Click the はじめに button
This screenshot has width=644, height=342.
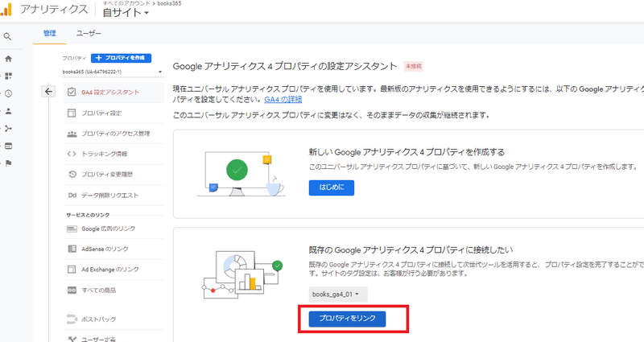[331, 187]
